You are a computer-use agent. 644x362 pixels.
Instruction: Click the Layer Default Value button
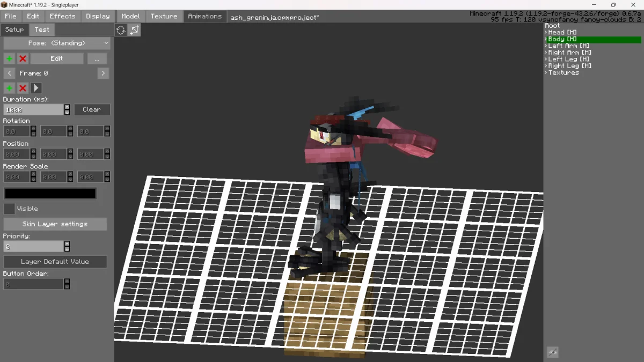pos(55,262)
